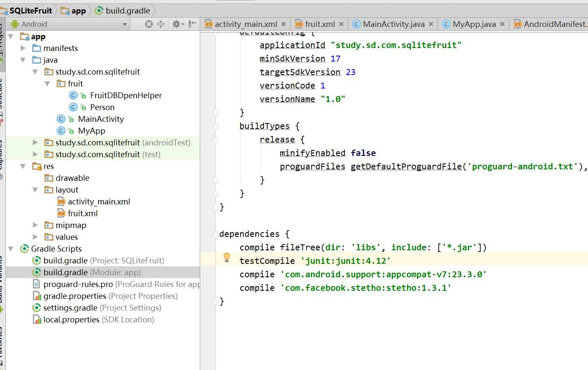Viewport: 588px width, 370px height.
Task: Select FruitDBDpenHelper in the project tree
Action: click(x=126, y=95)
